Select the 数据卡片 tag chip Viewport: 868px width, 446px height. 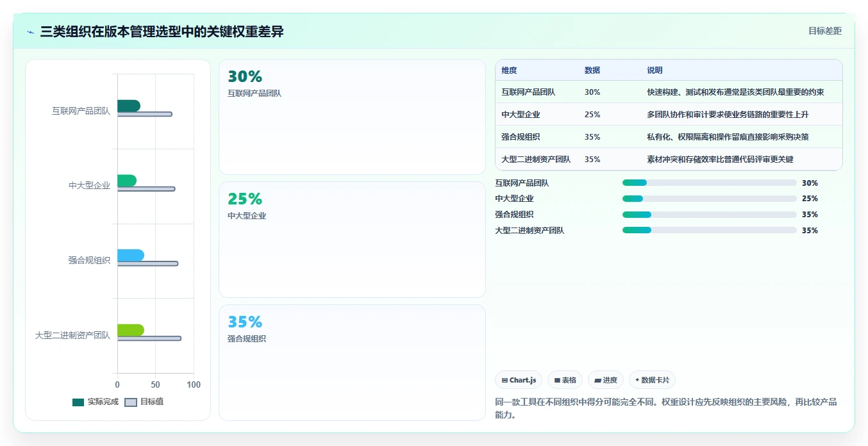[652, 380]
